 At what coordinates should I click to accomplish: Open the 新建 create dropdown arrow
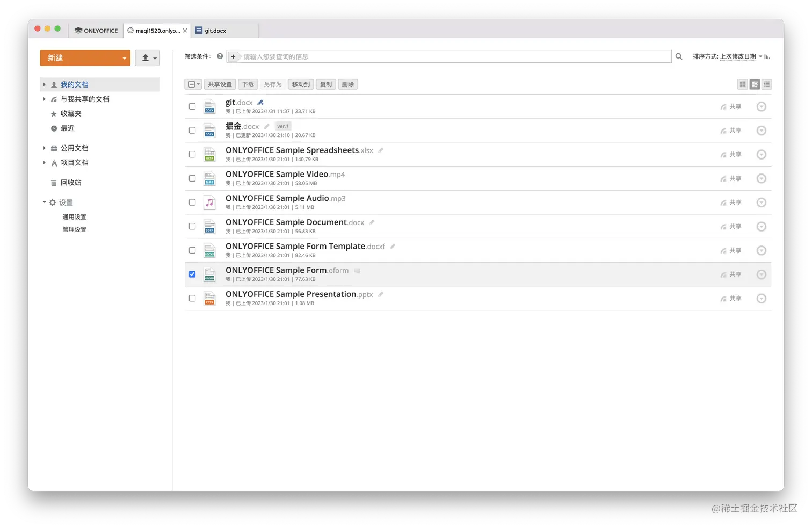(x=124, y=59)
